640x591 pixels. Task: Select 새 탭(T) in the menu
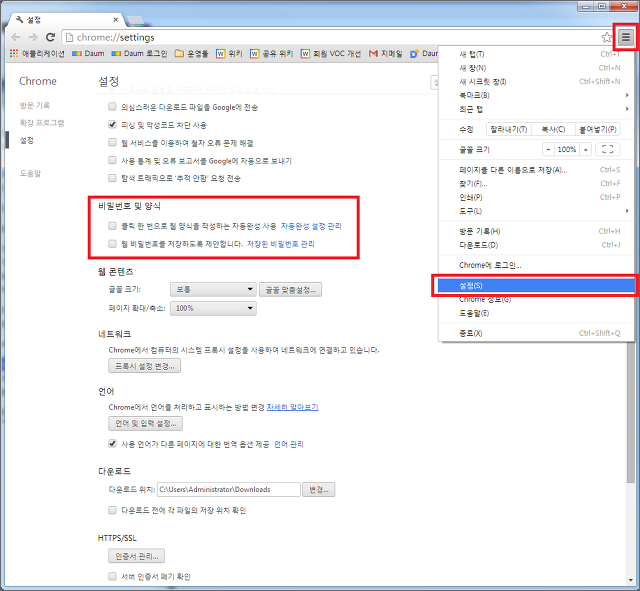coord(536,54)
